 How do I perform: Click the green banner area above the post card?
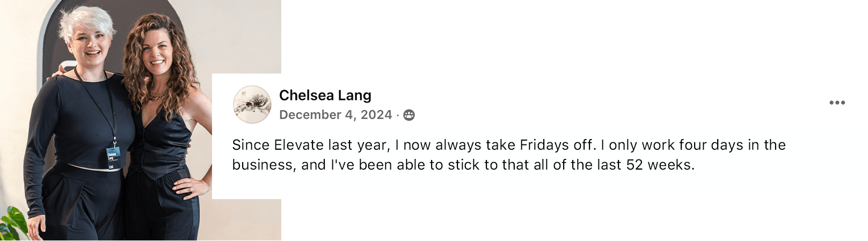click(x=574, y=36)
